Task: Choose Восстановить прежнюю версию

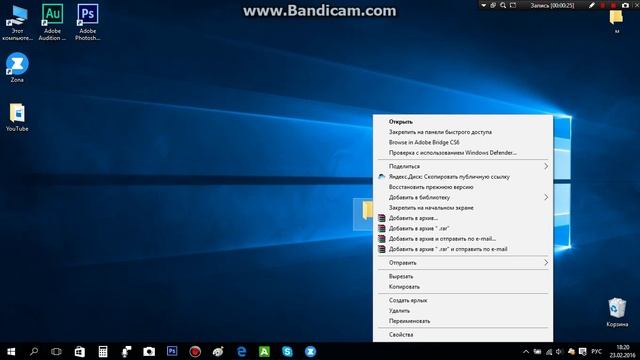Action: [x=463, y=187]
